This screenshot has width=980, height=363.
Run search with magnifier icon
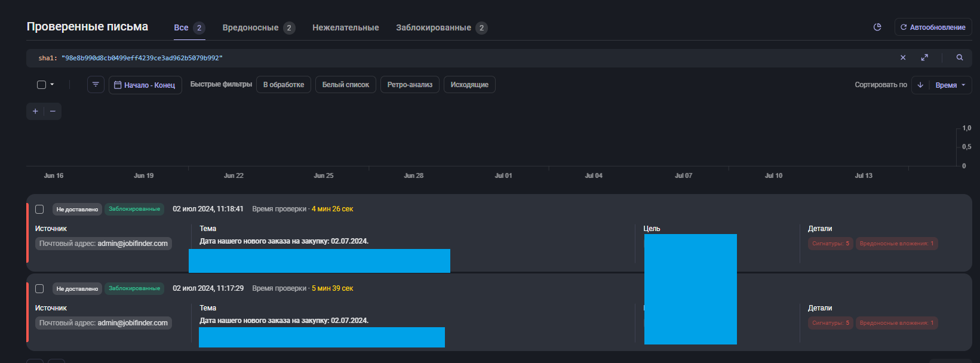click(960, 58)
